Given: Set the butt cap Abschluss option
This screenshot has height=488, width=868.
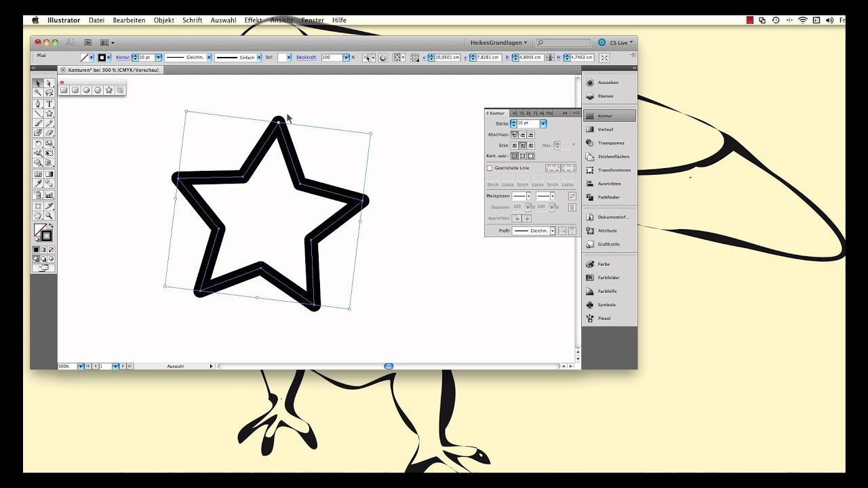Looking at the screenshot, I should coord(514,134).
